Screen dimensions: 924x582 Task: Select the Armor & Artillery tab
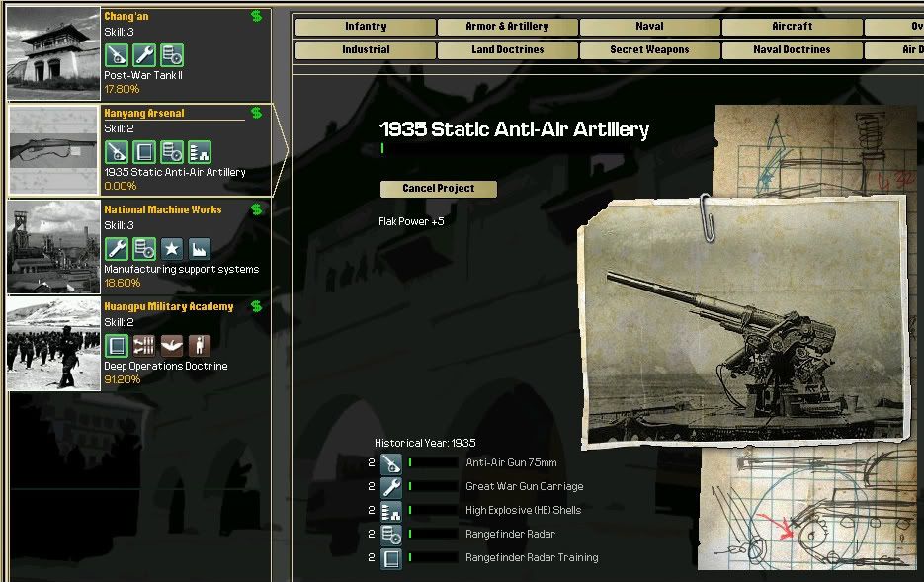[508, 27]
